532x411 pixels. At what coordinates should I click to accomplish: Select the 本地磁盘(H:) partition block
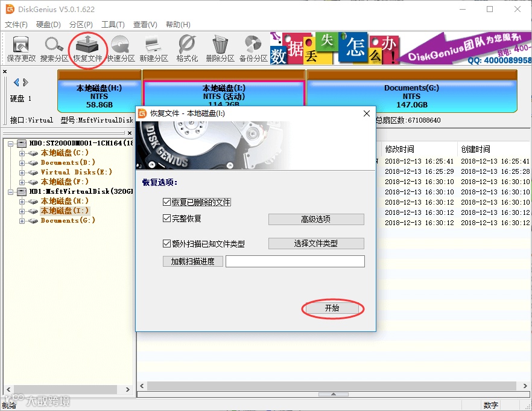[100, 92]
